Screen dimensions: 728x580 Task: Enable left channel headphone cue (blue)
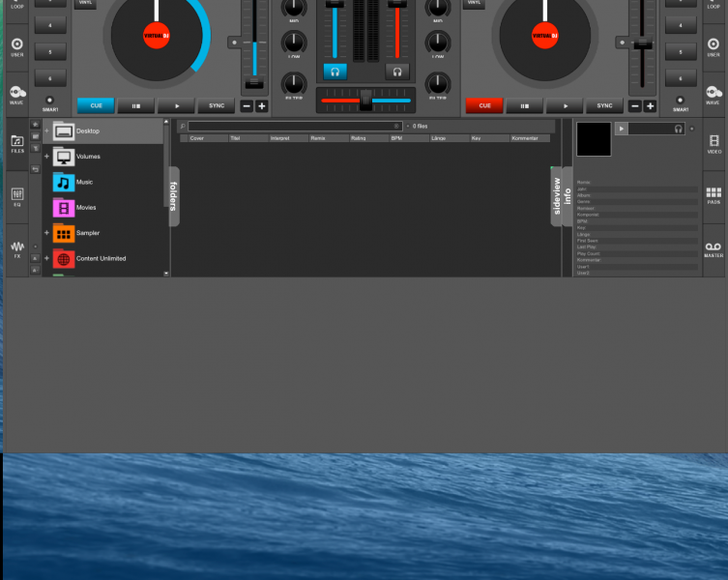tap(335, 72)
